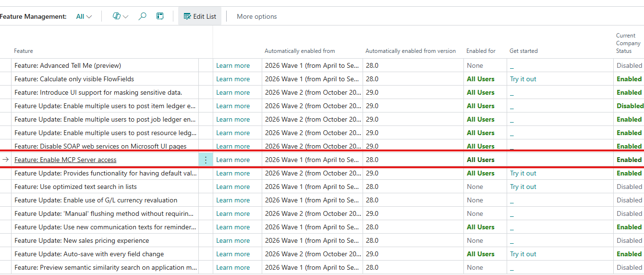Expand the All view filter dropdown
The image size is (644, 275).
pyautogui.click(x=84, y=16)
